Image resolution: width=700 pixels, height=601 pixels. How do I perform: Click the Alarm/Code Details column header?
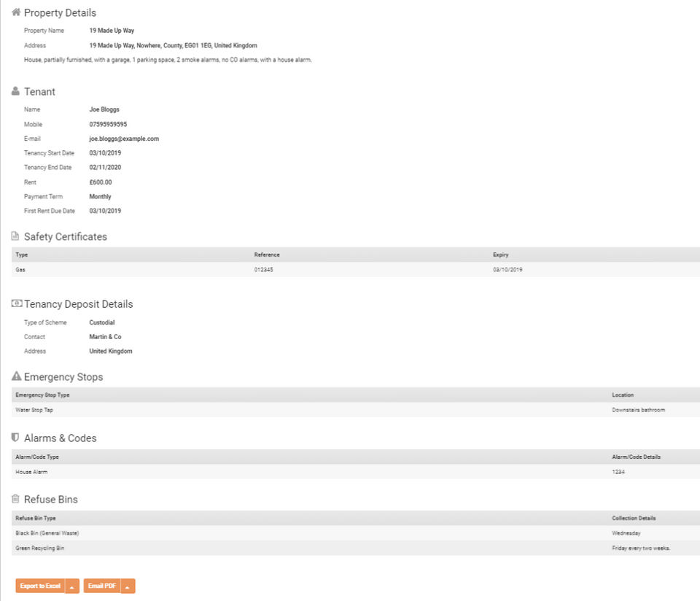tap(636, 457)
